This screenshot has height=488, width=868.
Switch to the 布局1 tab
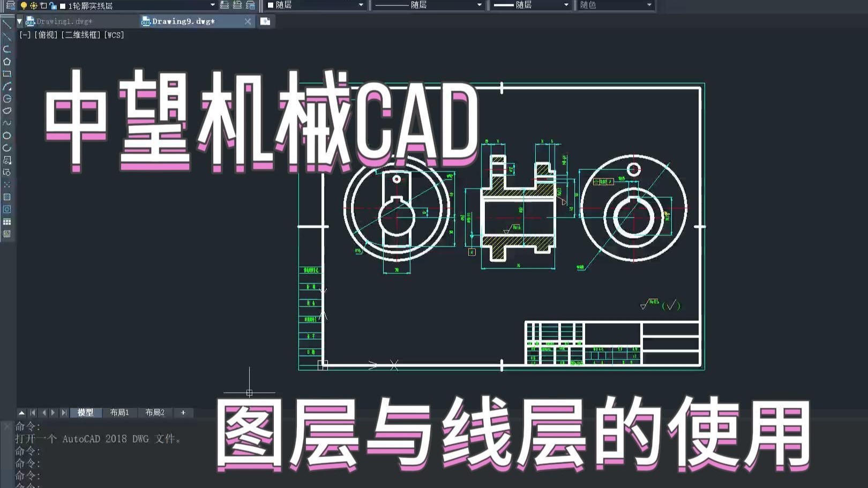119,412
